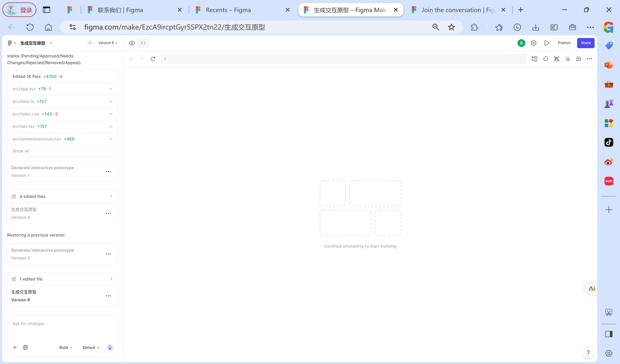Toggle the preview eye view
Viewport: 620px width, 364px height.
[x=132, y=43]
